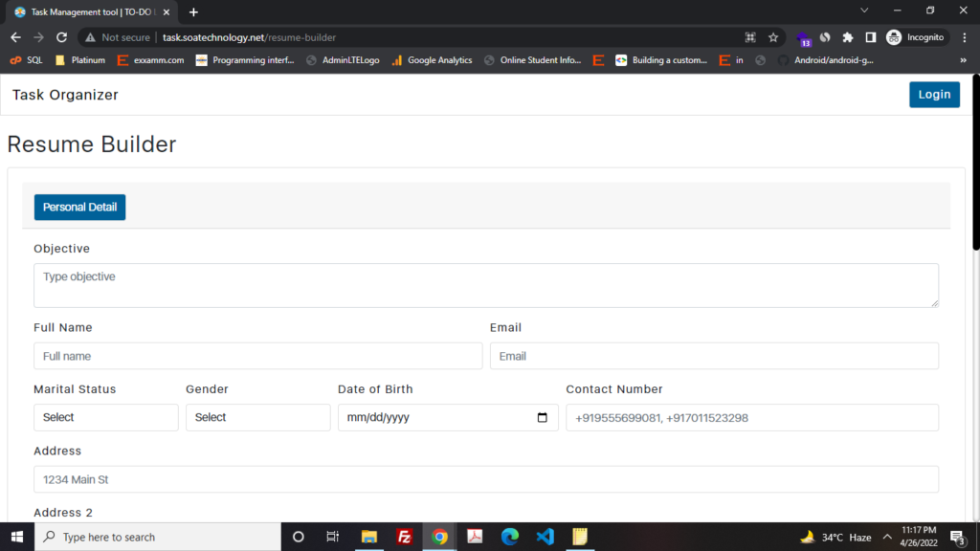Viewport: 980px width, 551px height.
Task: Open the Gender select dropdown
Action: [257, 418]
